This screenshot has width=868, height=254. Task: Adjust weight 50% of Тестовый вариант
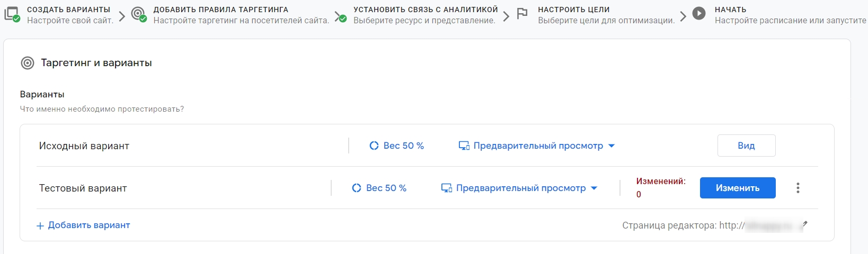(x=386, y=188)
